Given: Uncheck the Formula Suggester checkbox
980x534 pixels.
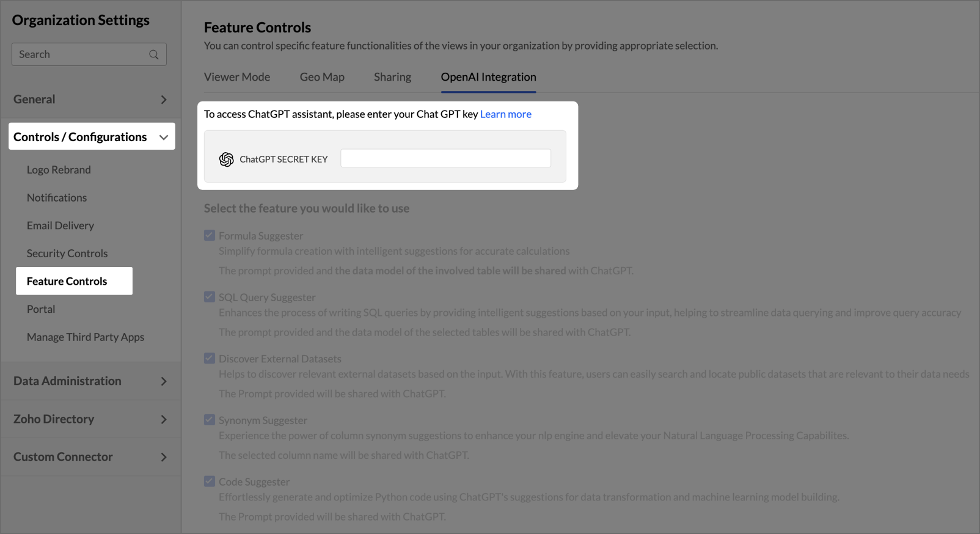Looking at the screenshot, I should [210, 235].
